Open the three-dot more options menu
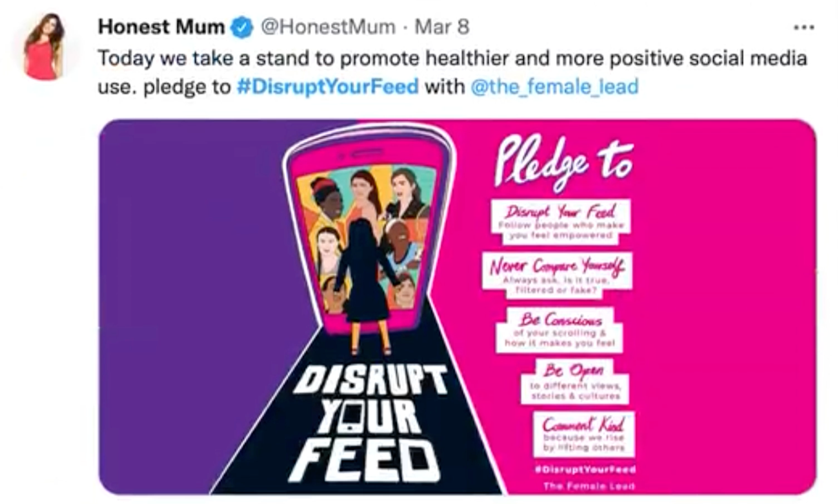 point(804,27)
